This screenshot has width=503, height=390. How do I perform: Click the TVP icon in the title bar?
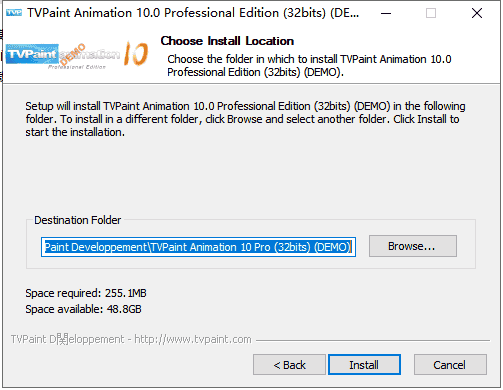pos(14,13)
